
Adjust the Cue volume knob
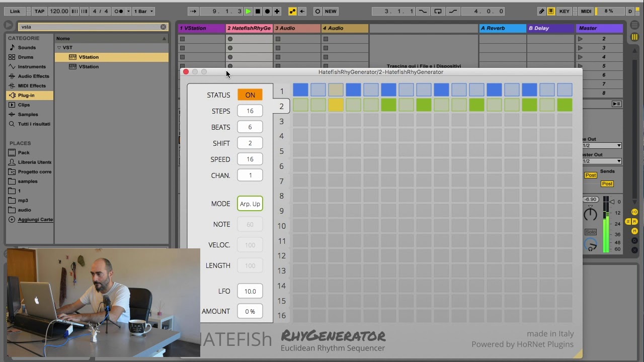[x=591, y=245]
